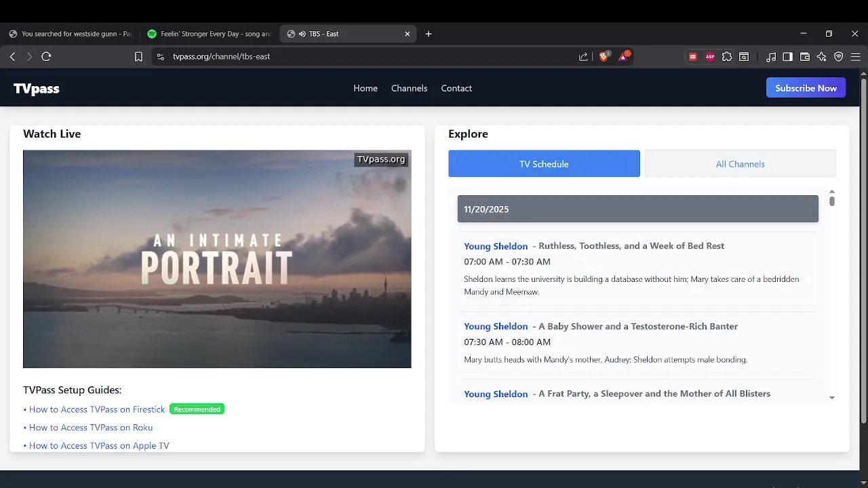Click Young Sheldon title for A Baby Shower episode
Screen dimensions: 868x488
[496, 326]
